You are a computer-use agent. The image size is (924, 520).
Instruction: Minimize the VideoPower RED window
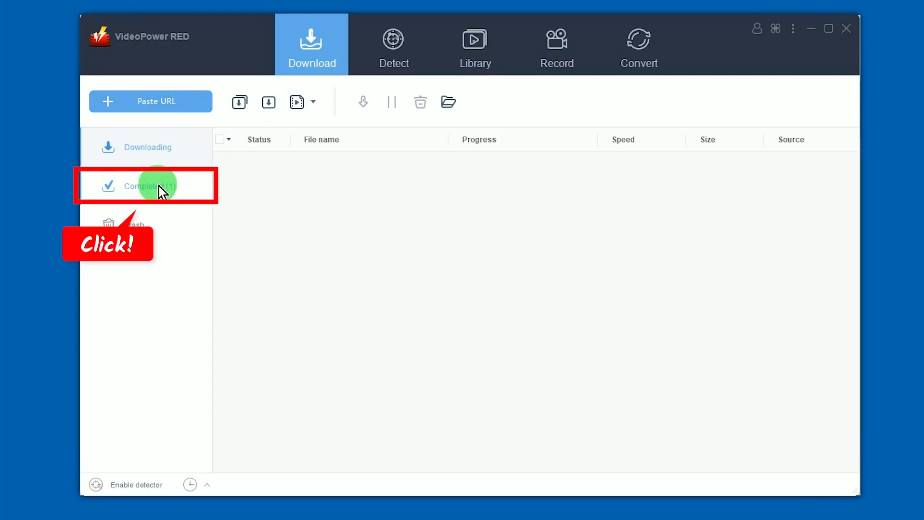[811, 28]
